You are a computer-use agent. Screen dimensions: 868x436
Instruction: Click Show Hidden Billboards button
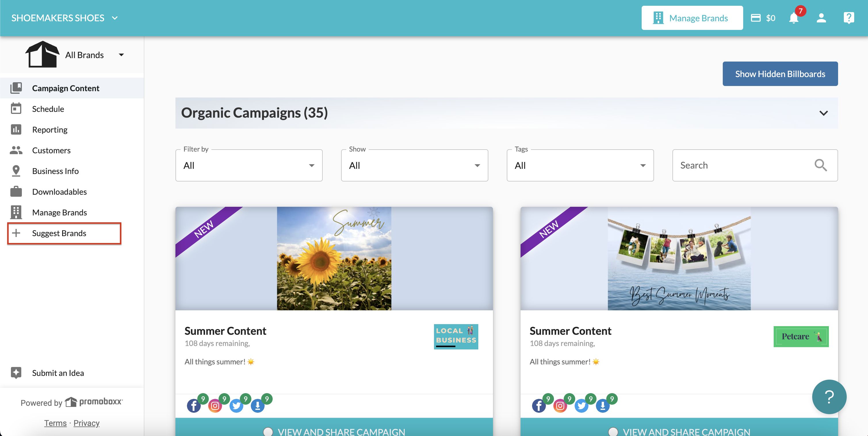tap(780, 73)
